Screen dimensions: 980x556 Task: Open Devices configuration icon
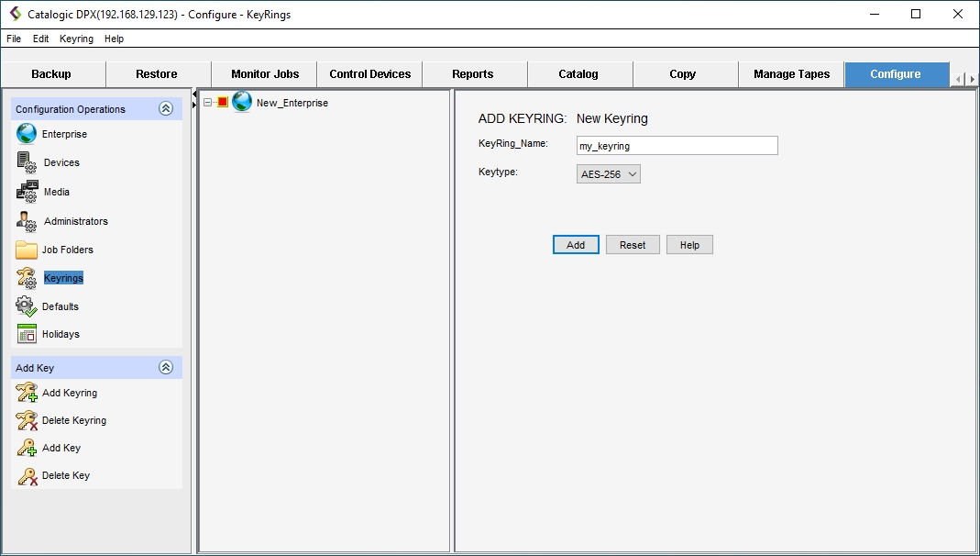coord(27,162)
